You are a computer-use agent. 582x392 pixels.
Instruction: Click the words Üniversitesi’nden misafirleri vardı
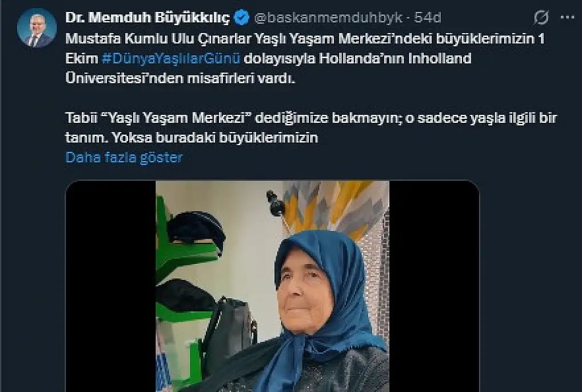180,78
